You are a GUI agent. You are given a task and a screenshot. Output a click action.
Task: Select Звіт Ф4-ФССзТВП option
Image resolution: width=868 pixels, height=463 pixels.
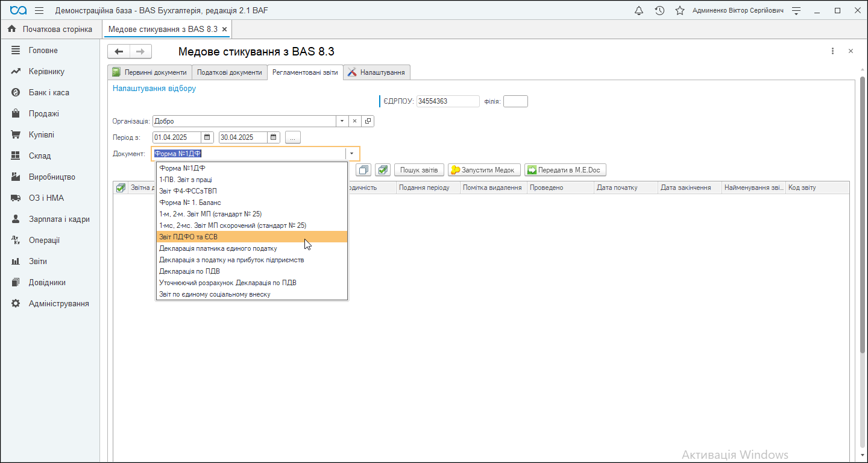252,191
